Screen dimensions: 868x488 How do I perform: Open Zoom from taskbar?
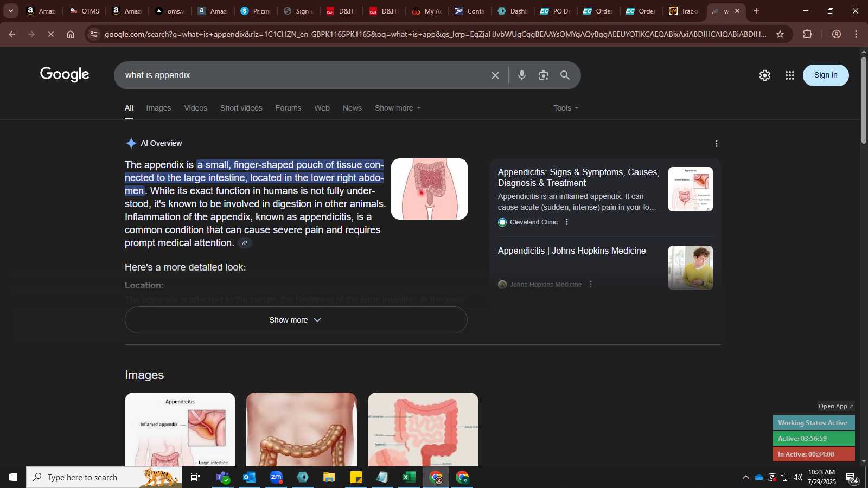click(x=276, y=477)
